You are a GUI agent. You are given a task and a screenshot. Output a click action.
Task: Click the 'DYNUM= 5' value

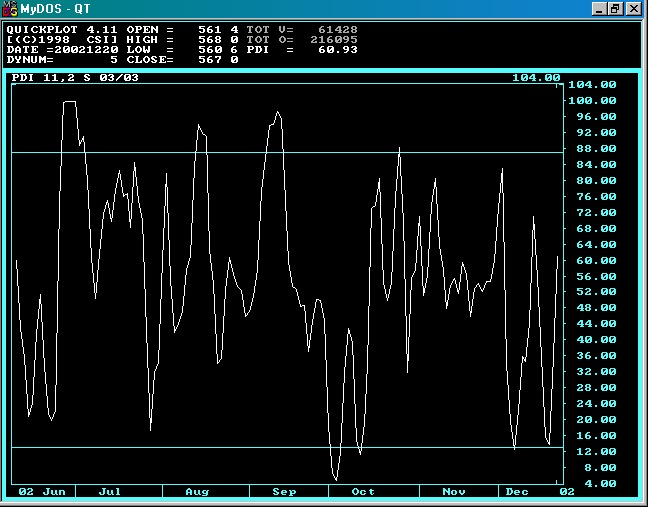point(62,60)
